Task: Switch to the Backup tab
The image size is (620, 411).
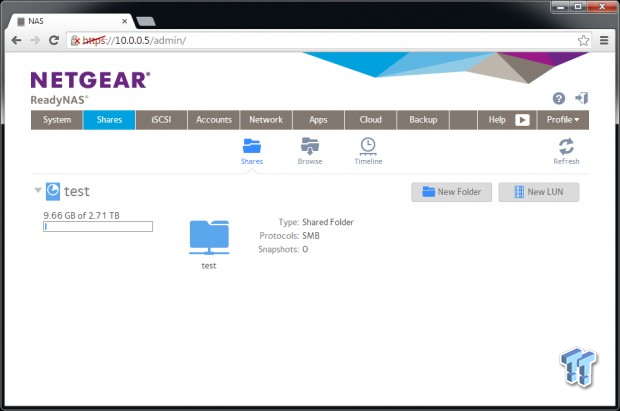Action: pyautogui.click(x=423, y=120)
